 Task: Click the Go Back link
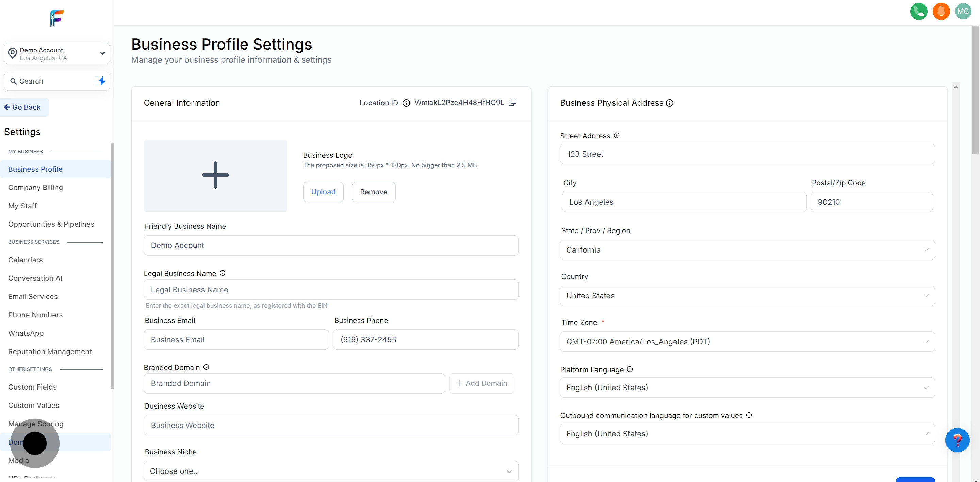(23, 107)
